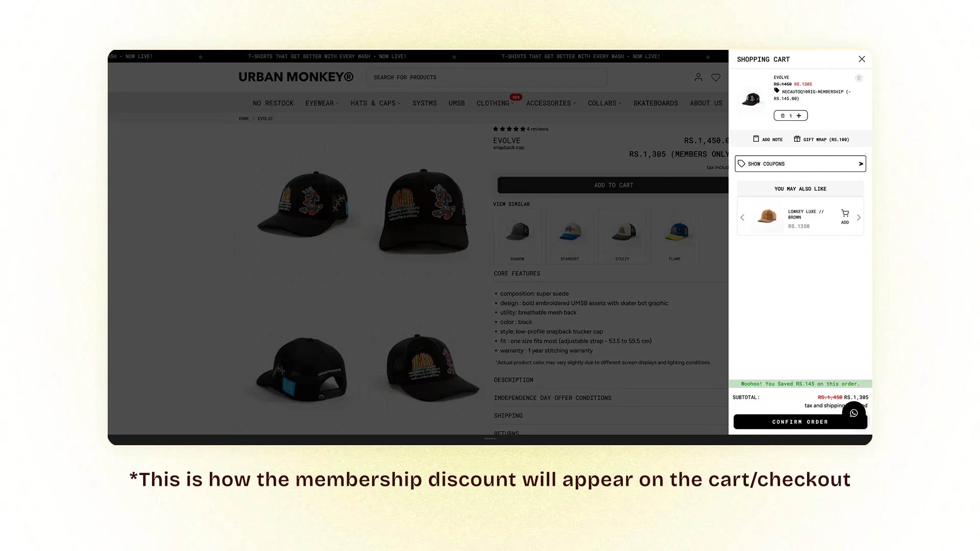
Task: Increase Evolve quantity with plus icon
Action: coord(799,116)
